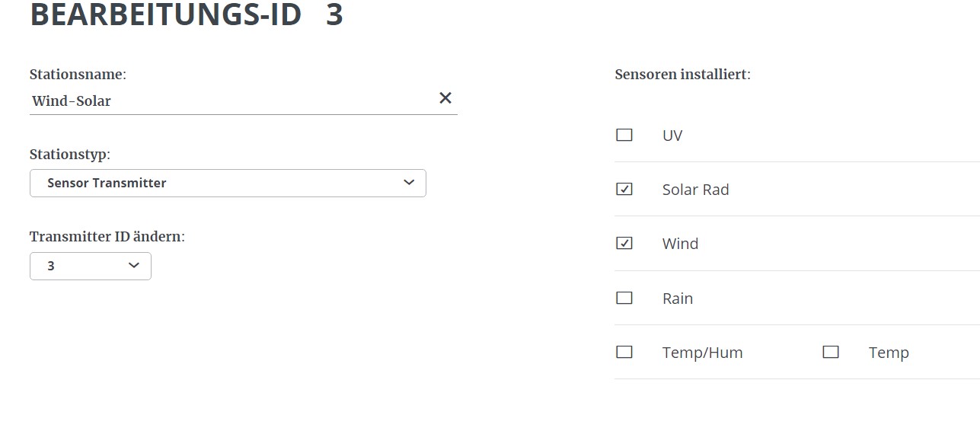Click the UV sensor label text

[672, 136]
